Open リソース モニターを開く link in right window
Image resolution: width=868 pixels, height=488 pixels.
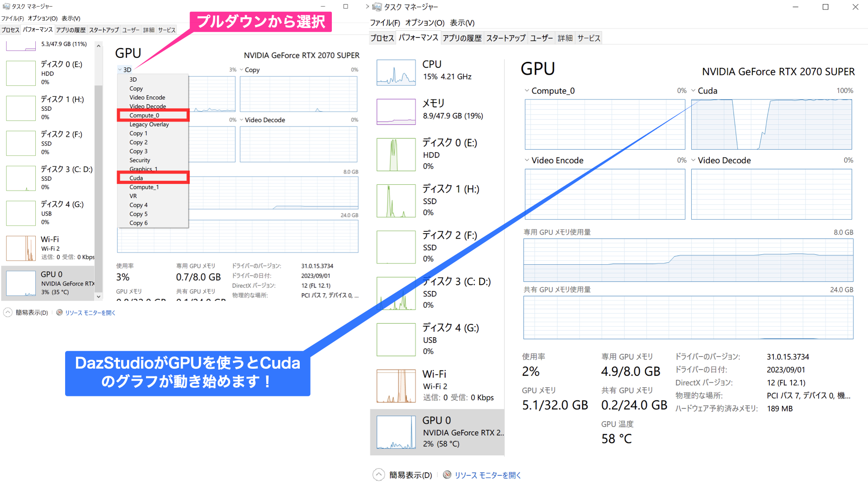click(x=488, y=475)
